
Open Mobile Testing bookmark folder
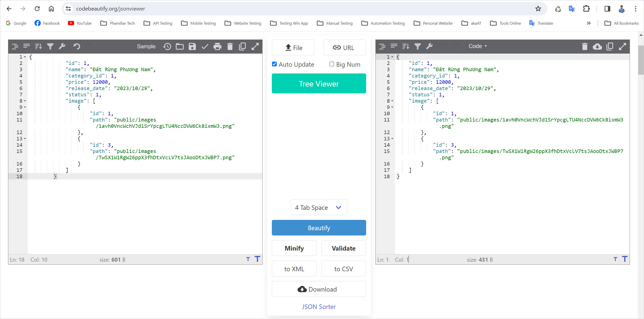tap(198, 23)
